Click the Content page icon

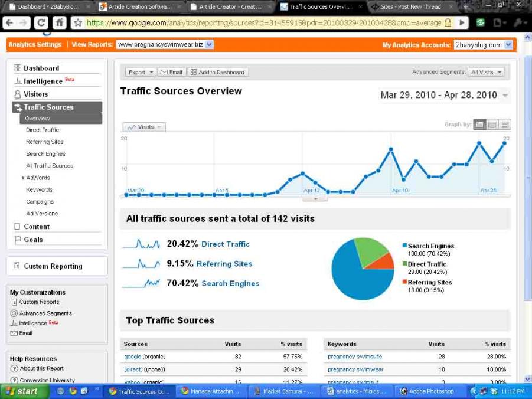(x=17, y=226)
